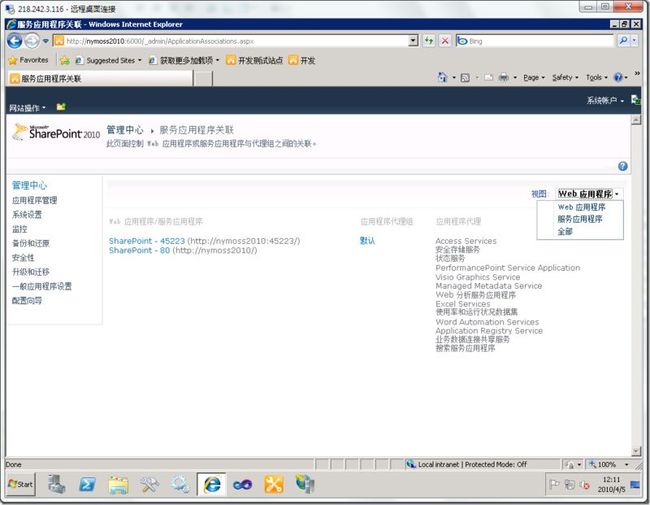Viewport: 650px width, 505px height.
Task: Click 开发 favorites bar shortcut
Action: tap(302, 61)
